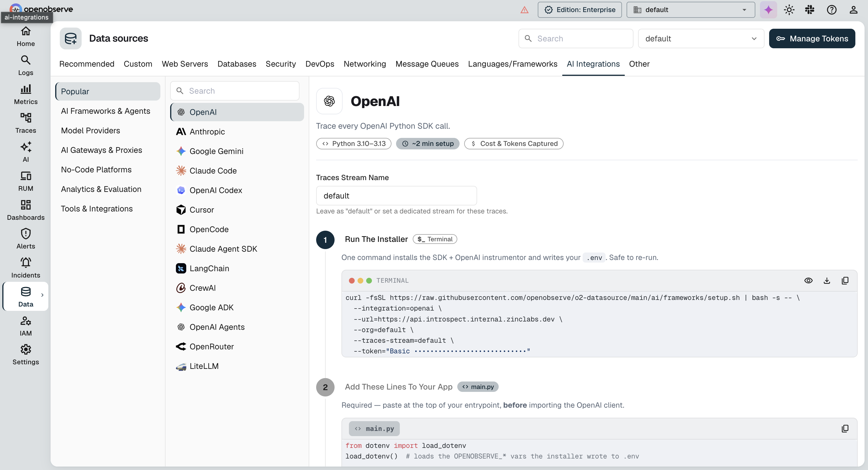868x470 pixels.
Task: Copy the terminal installer command
Action: click(845, 281)
